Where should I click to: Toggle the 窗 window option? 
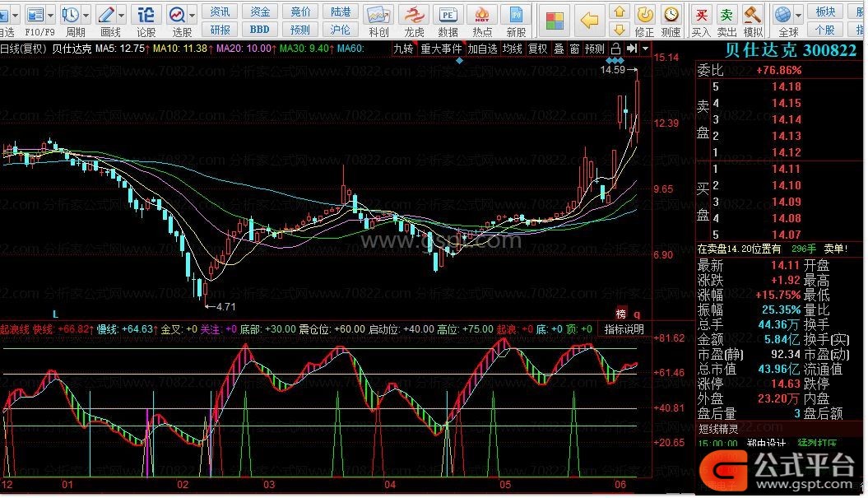[574, 49]
